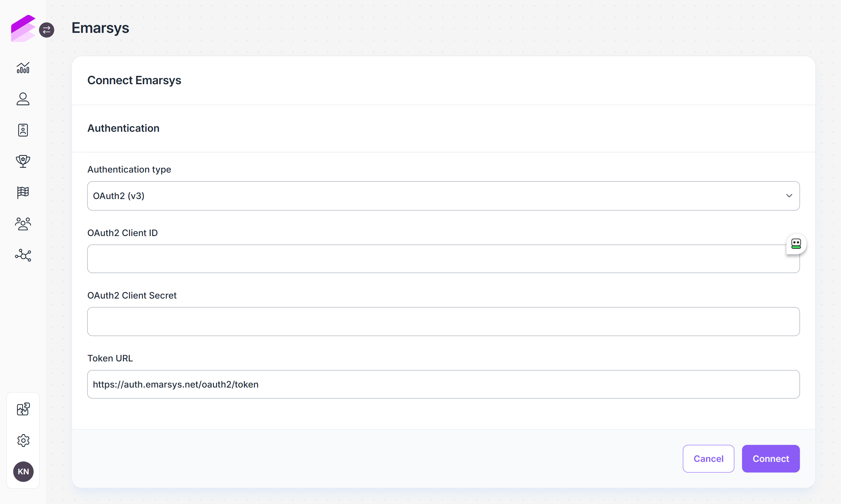Focus the OAuth2 Client Secret field
Viewport: 841px width, 504px height.
point(443,322)
